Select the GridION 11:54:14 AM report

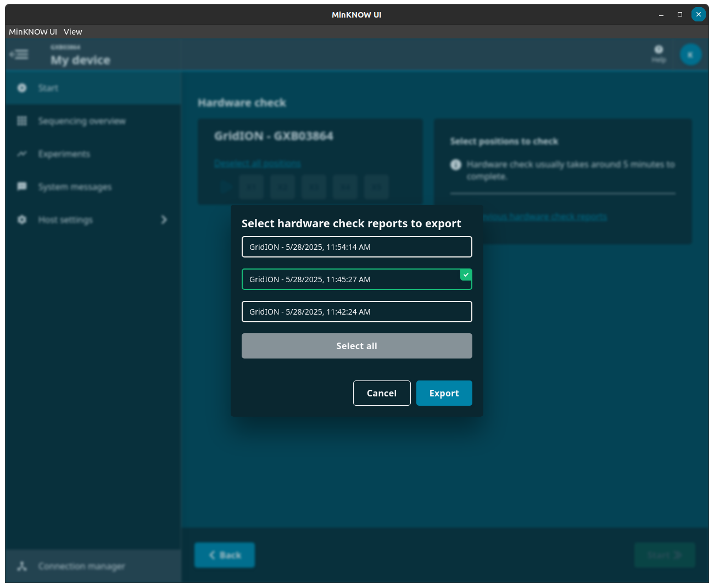(356, 247)
